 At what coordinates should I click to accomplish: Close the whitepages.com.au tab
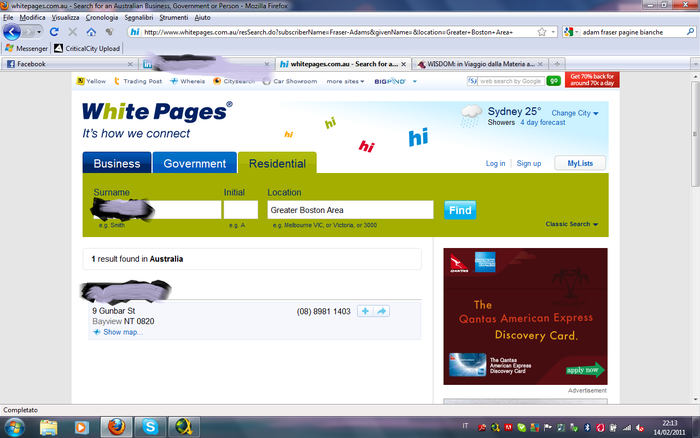(x=403, y=64)
